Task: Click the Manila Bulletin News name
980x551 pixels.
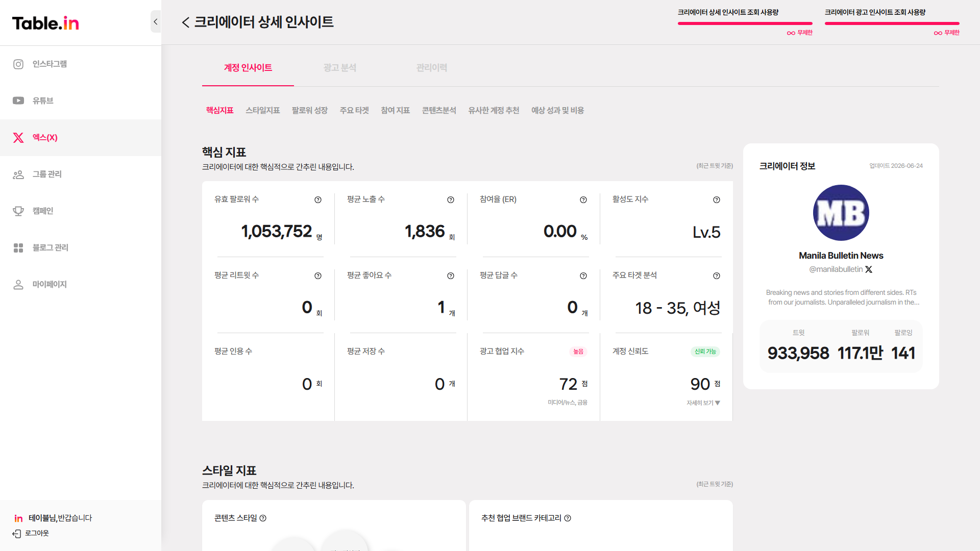Action: pyautogui.click(x=841, y=256)
